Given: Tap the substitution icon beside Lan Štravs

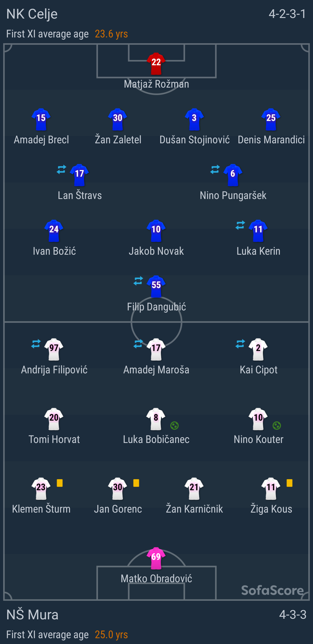Looking at the screenshot, I should pyautogui.click(x=61, y=169).
